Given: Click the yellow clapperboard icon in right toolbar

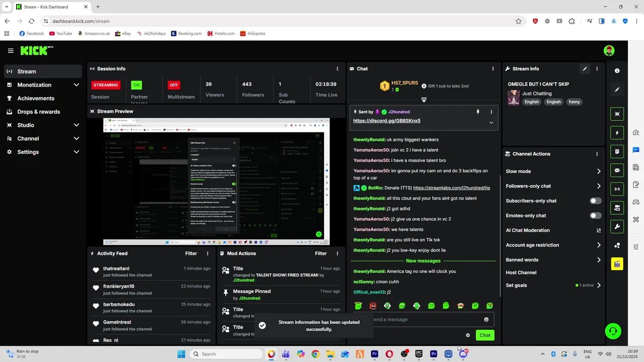Looking at the screenshot, I should (x=617, y=263).
